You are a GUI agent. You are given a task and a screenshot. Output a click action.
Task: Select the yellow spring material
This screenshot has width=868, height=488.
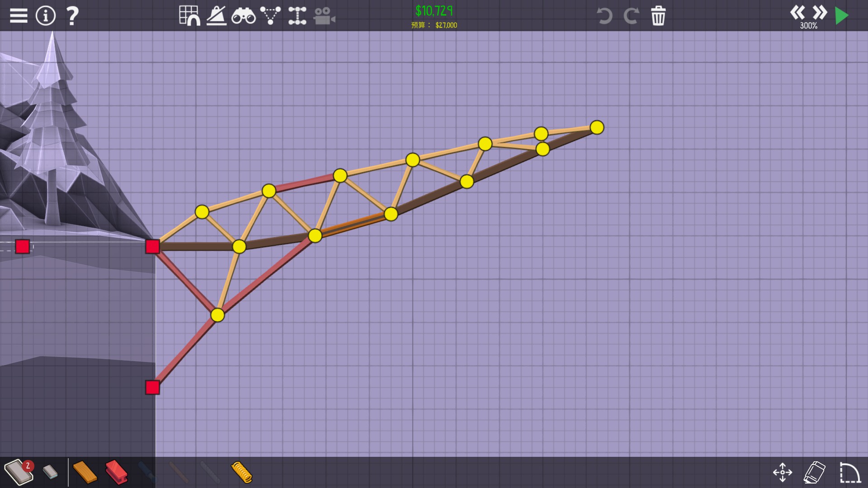coord(241,472)
